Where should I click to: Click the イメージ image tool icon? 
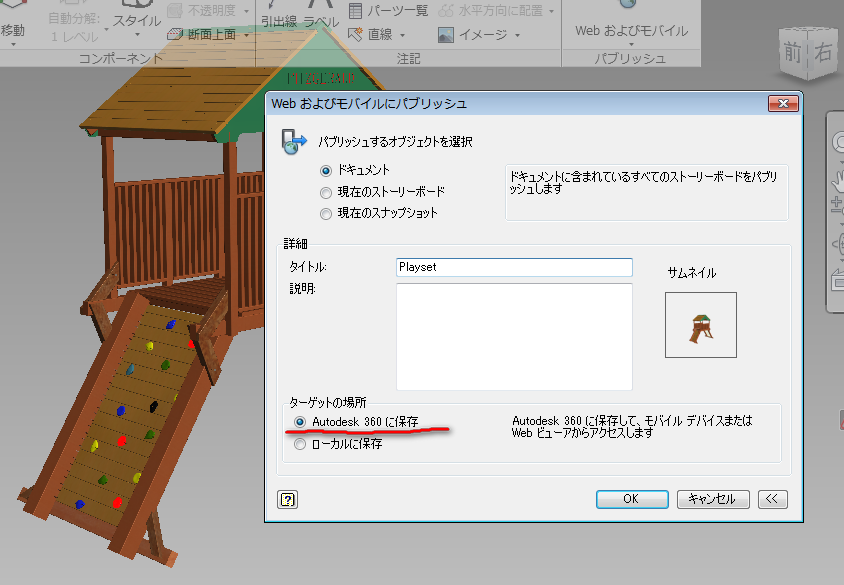(x=445, y=35)
